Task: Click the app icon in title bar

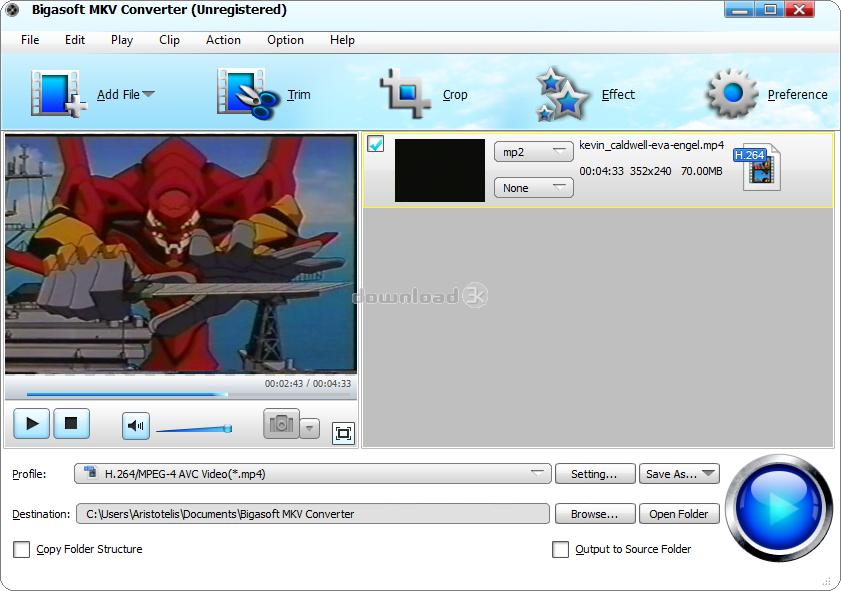Action: pyautogui.click(x=12, y=10)
